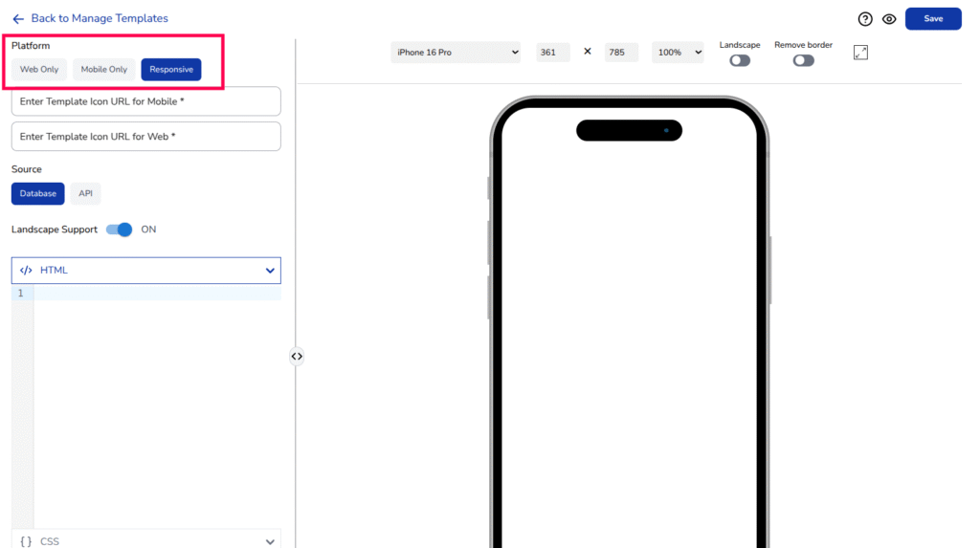
Task: Click the Platform section label
Action: tap(31, 46)
